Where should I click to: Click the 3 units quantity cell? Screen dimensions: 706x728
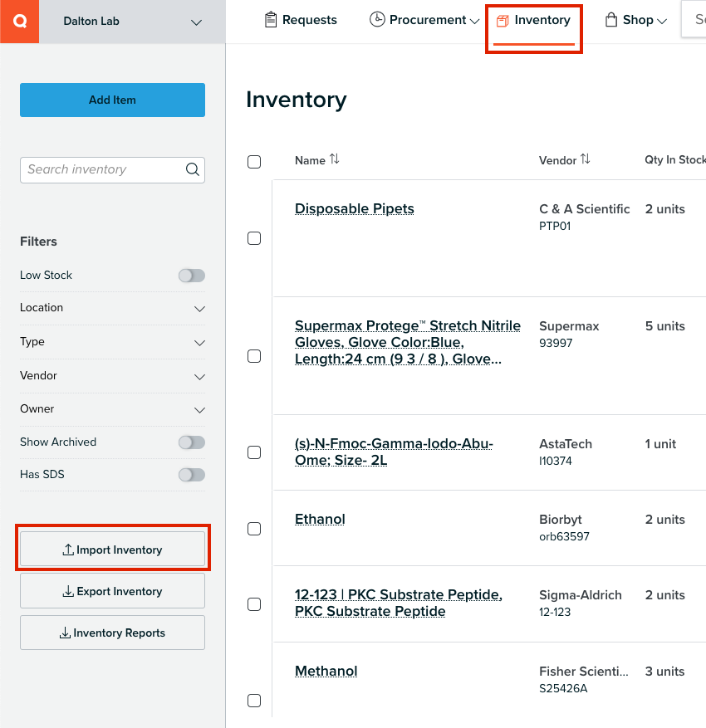coord(664,672)
